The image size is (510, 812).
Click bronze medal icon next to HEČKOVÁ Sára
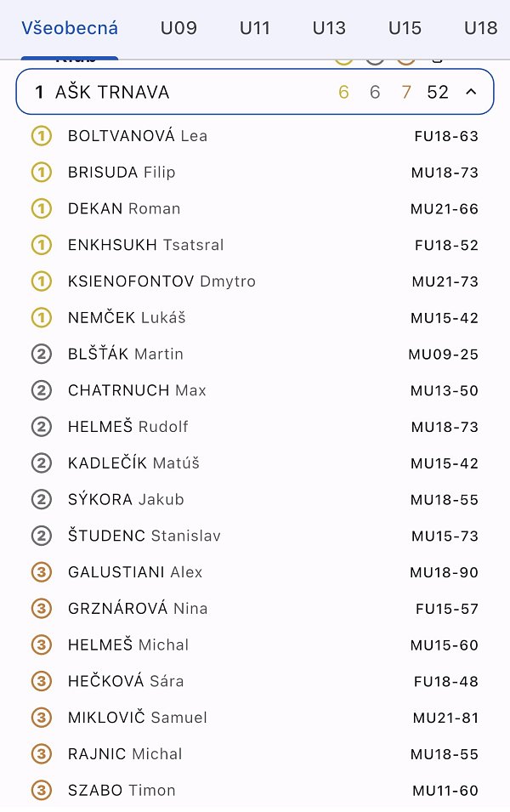click(x=41, y=682)
